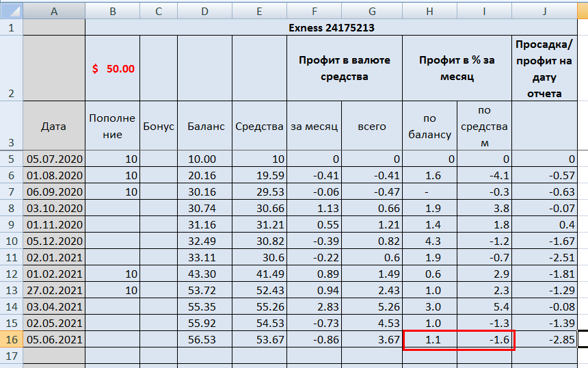Select row 5 header
This screenshot has height=368, width=588.
pyautogui.click(x=11, y=159)
